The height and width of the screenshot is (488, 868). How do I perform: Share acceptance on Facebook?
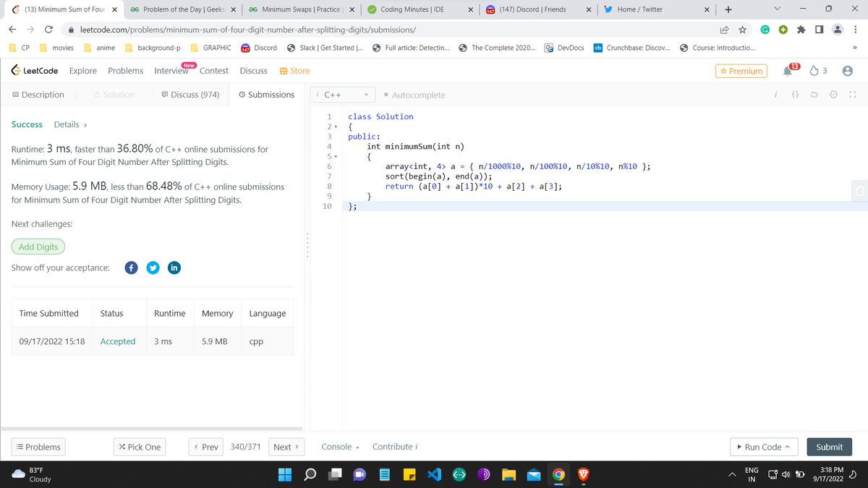pyautogui.click(x=132, y=267)
